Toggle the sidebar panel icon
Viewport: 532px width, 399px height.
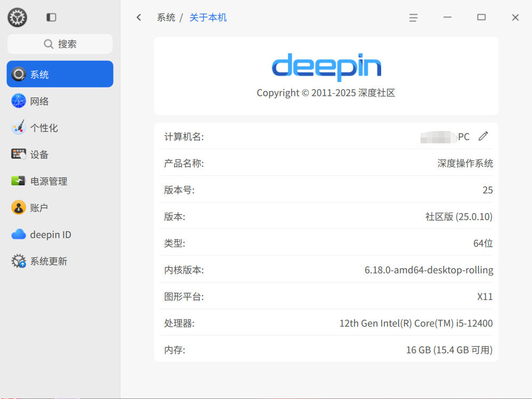coord(51,17)
